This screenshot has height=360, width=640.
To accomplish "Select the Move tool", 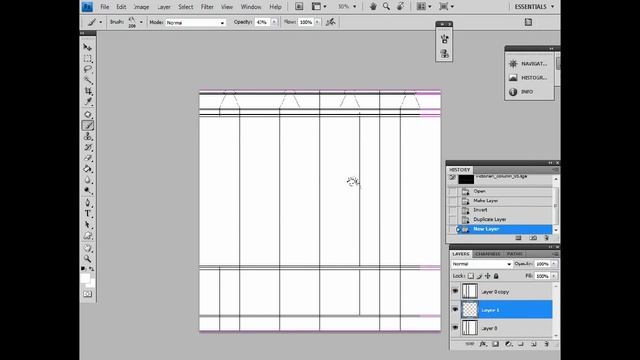I will [x=87, y=47].
